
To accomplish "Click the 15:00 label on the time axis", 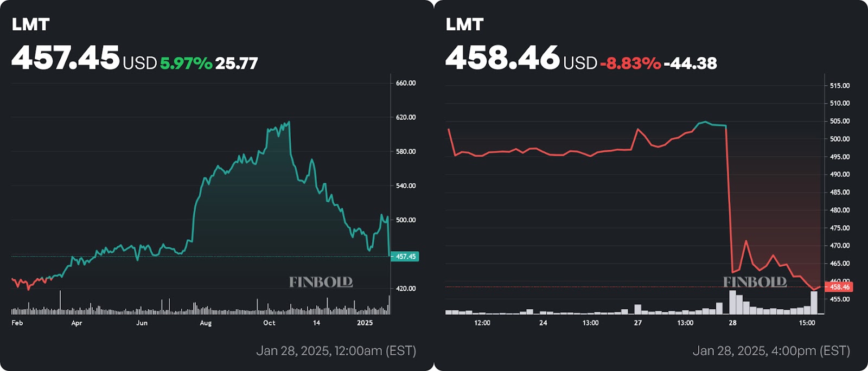I will 807,323.
